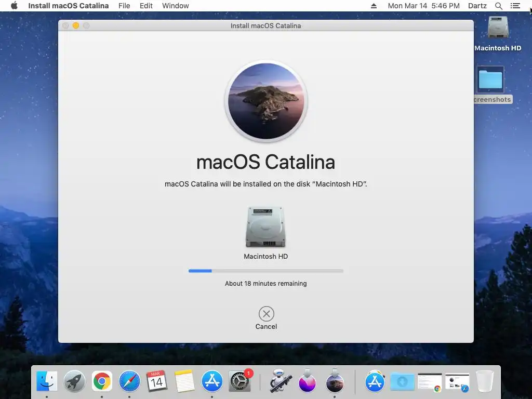Open Google Chrome from the Dock
The width and height of the screenshot is (532, 399).
coord(102,381)
